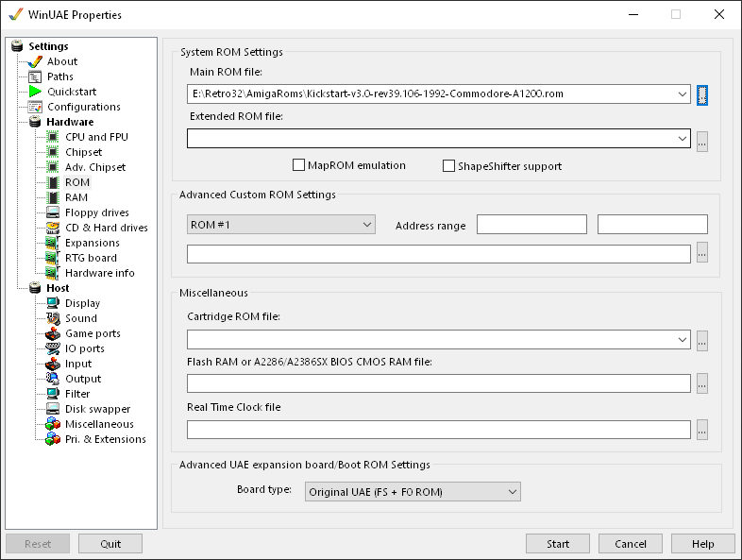Open the Quickstart page label

click(x=72, y=92)
